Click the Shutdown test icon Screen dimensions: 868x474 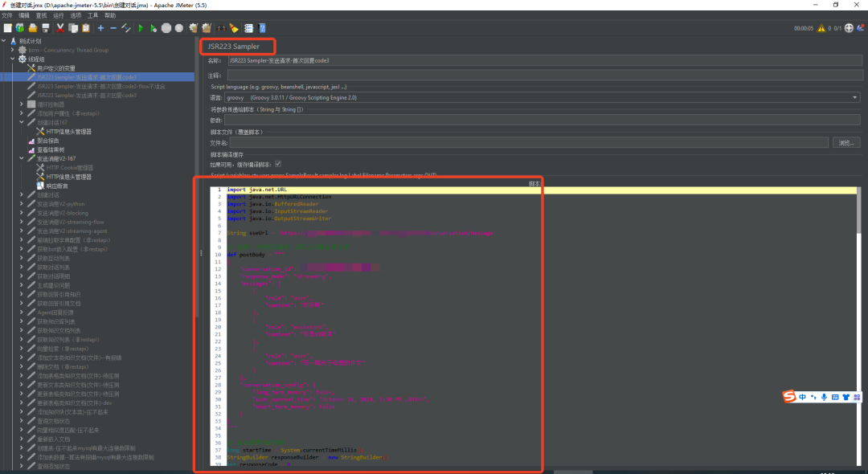tap(178, 28)
